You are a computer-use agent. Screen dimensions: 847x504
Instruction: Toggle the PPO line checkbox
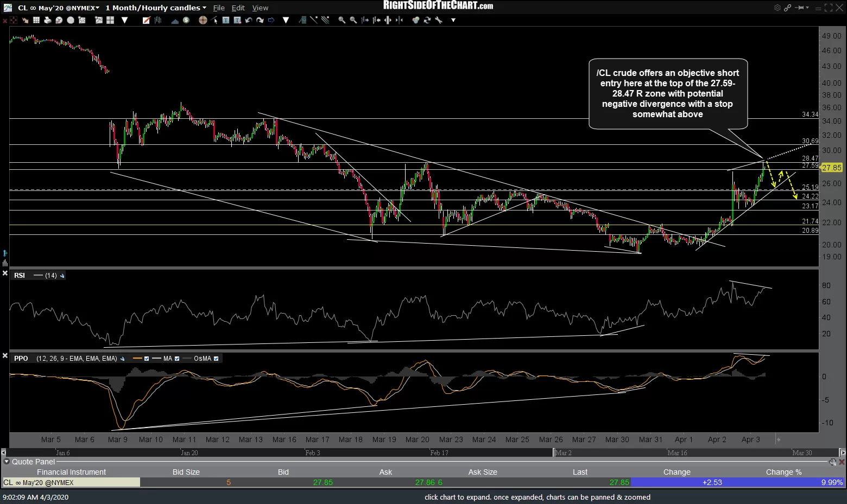(x=147, y=359)
